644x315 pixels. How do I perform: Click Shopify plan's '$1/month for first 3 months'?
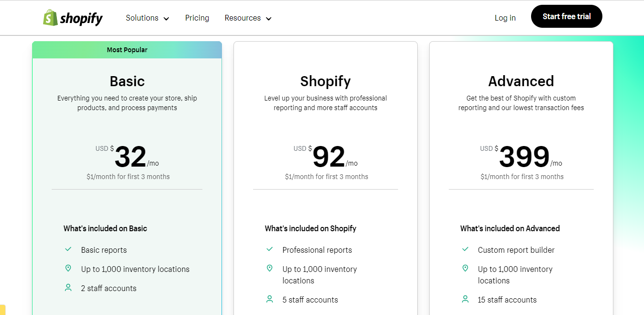point(327,177)
